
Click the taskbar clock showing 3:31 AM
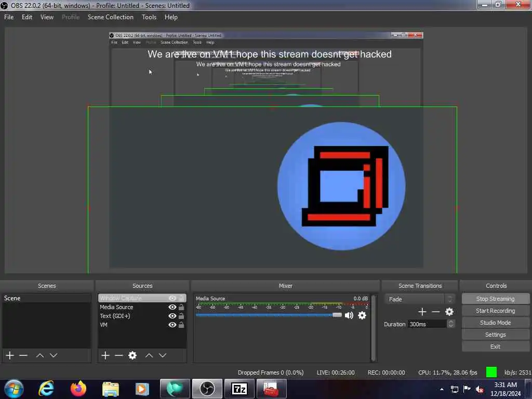pyautogui.click(x=505, y=389)
